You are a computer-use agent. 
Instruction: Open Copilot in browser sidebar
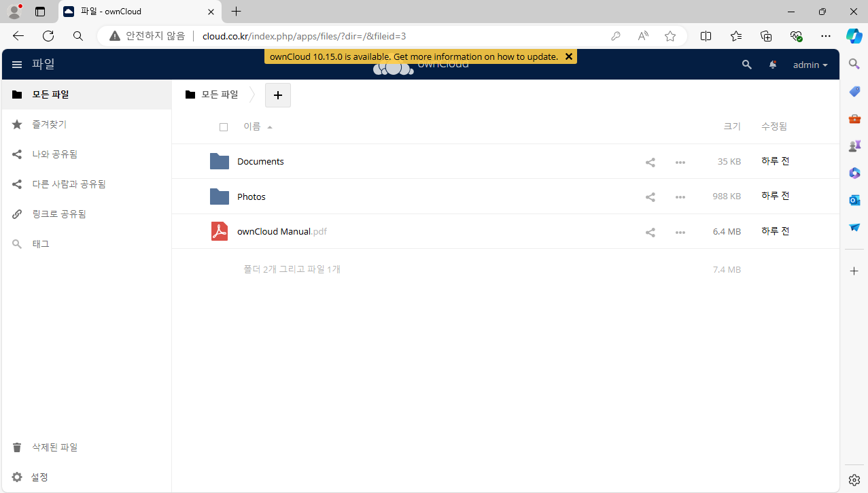click(x=854, y=36)
